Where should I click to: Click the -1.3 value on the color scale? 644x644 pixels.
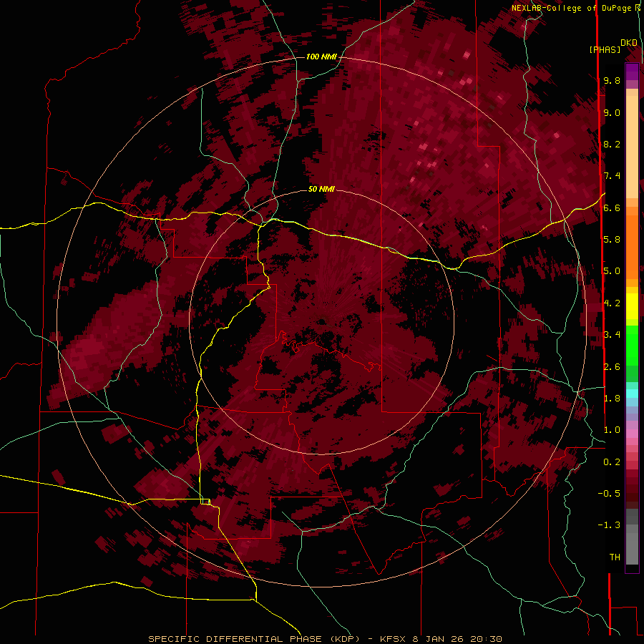pos(609,525)
